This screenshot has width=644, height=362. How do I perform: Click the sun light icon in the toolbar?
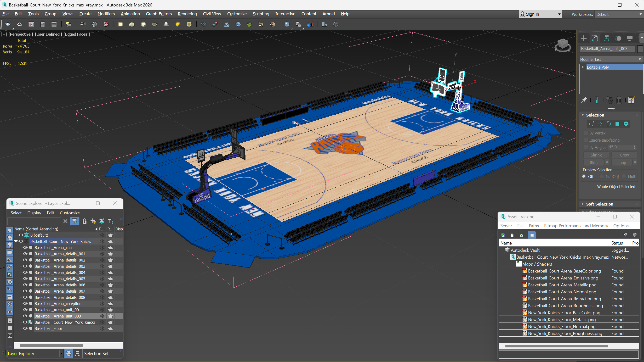point(177,24)
